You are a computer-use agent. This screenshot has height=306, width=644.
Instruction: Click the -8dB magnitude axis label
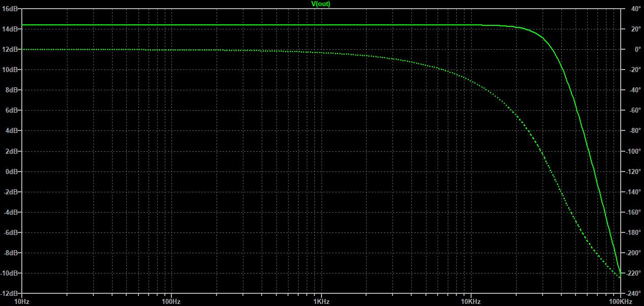click(x=11, y=253)
